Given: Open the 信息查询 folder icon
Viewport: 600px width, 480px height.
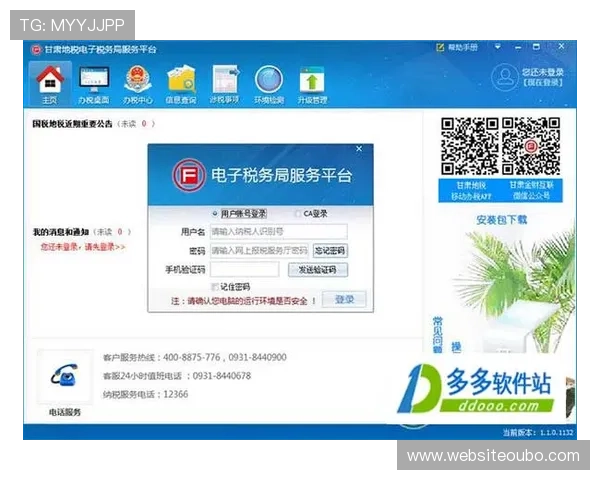Looking at the screenshot, I should pyautogui.click(x=181, y=84).
